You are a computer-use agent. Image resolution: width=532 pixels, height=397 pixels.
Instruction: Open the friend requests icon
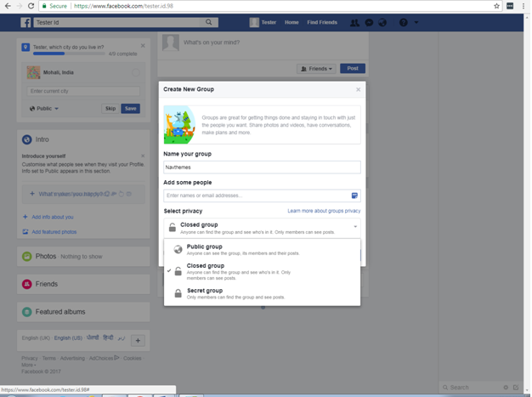click(x=354, y=23)
